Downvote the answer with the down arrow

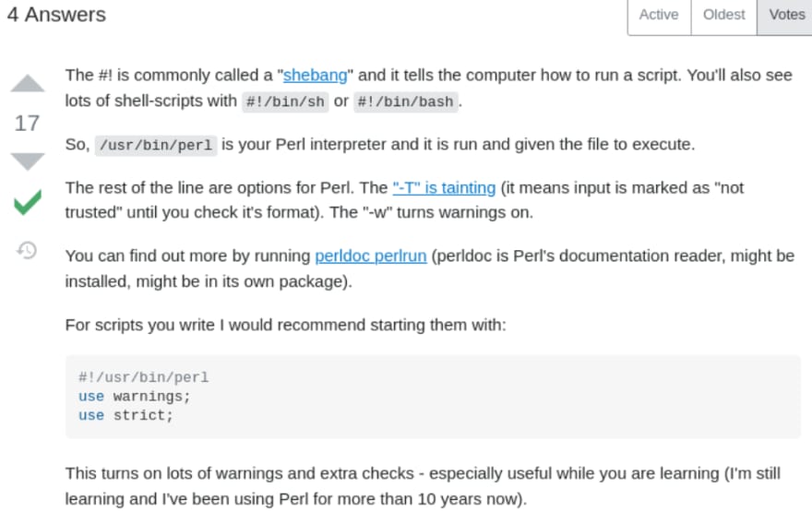(28, 161)
